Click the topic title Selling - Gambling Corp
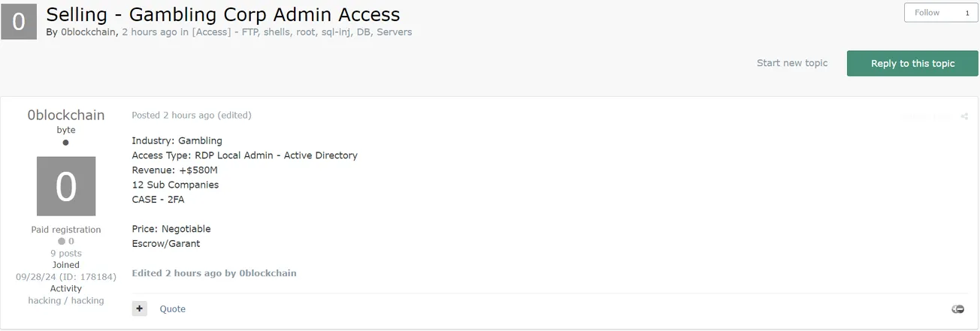This screenshot has height=331, width=980. pos(223,14)
